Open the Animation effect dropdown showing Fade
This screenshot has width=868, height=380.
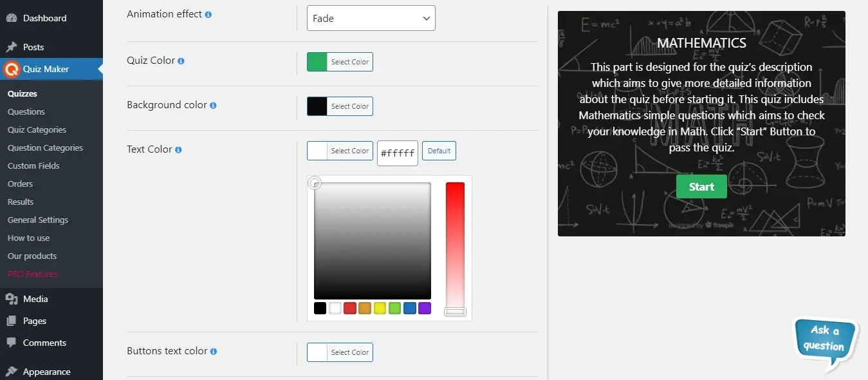(371, 18)
